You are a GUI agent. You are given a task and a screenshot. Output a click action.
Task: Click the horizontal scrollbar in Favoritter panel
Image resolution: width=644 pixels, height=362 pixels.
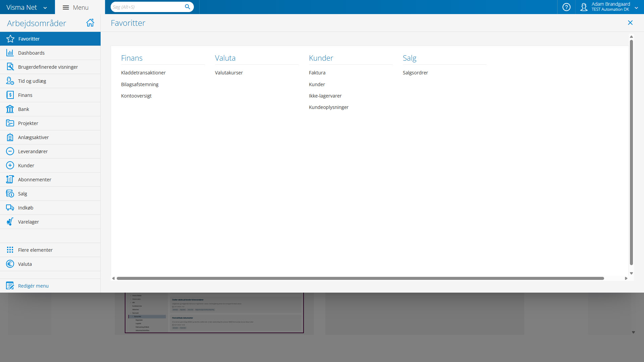pos(360,279)
